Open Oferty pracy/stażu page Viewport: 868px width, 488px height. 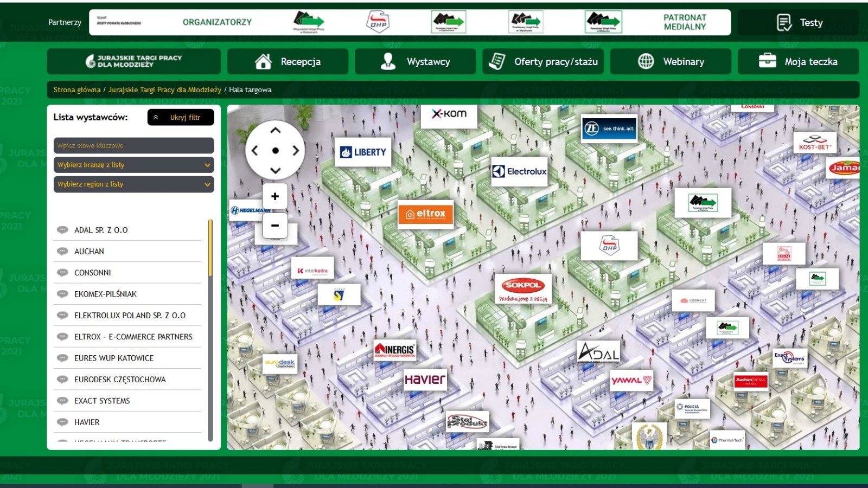(x=543, y=61)
